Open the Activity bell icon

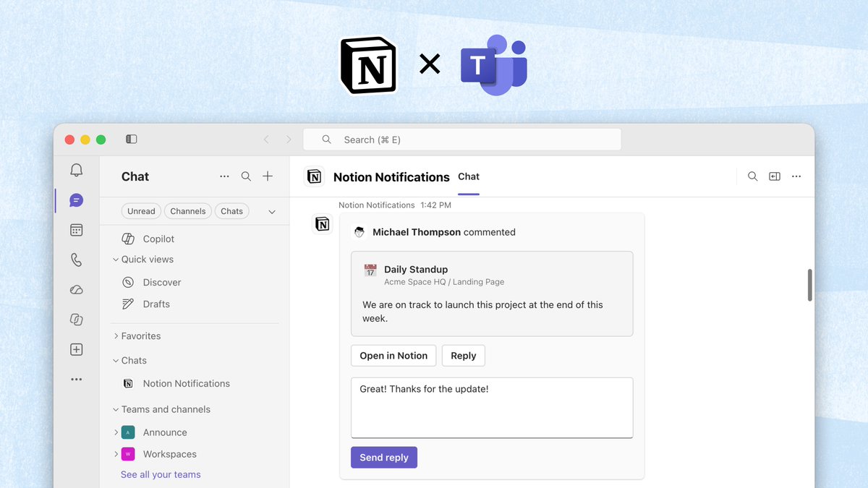(76, 170)
